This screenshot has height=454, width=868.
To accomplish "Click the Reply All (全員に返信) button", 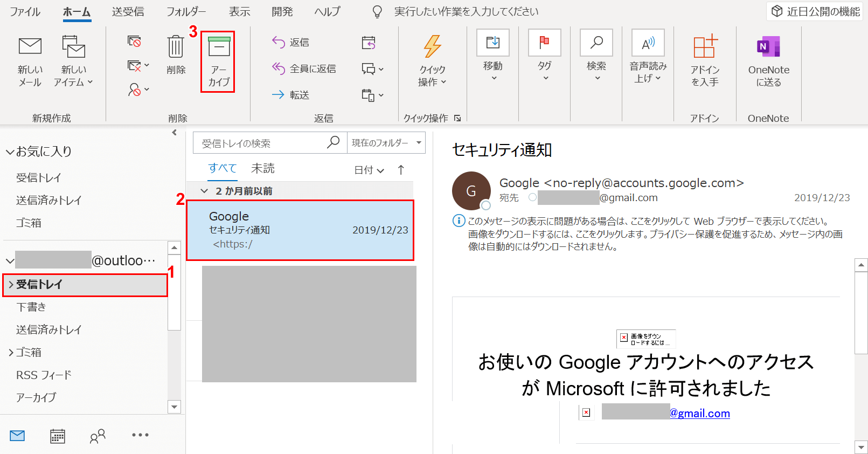I will [x=304, y=68].
